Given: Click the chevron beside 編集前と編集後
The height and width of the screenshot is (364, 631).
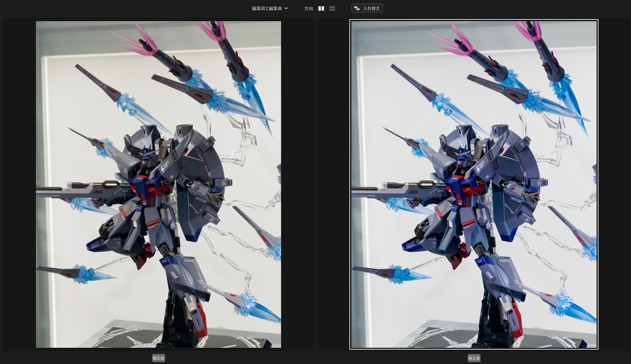Looking at the screenshot, I should coord(286,8).
